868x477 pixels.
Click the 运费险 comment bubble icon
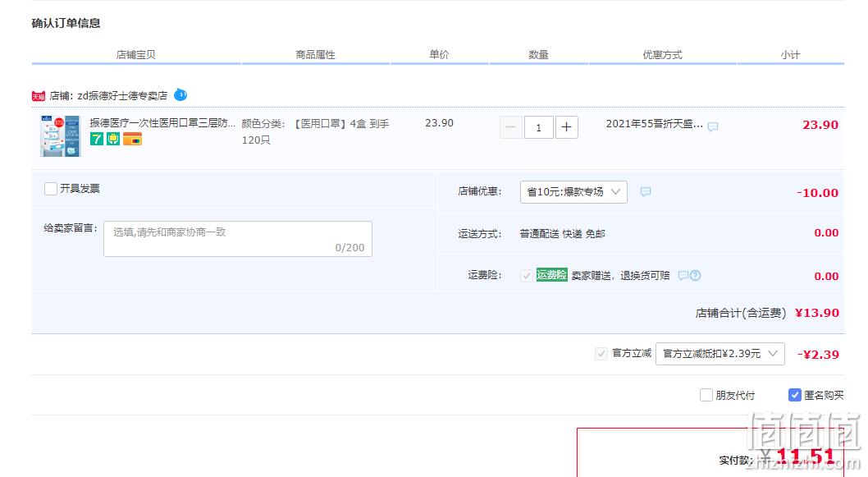(x=683, y=275)
